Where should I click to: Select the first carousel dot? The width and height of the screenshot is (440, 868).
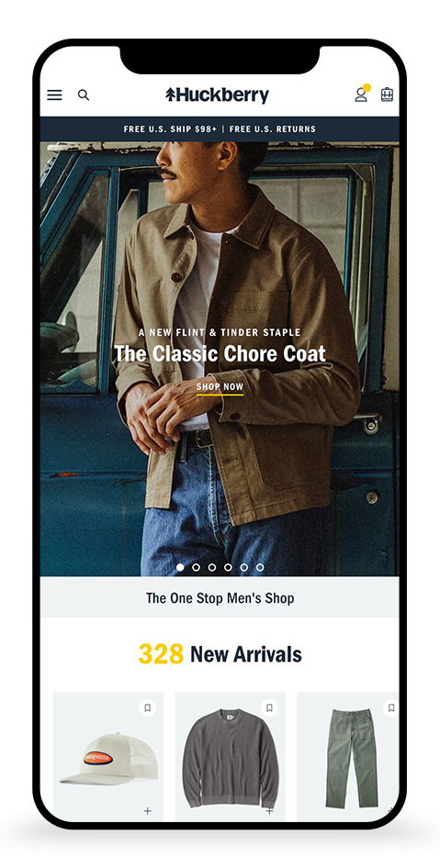pyautogui.click(x=179, y=567)
